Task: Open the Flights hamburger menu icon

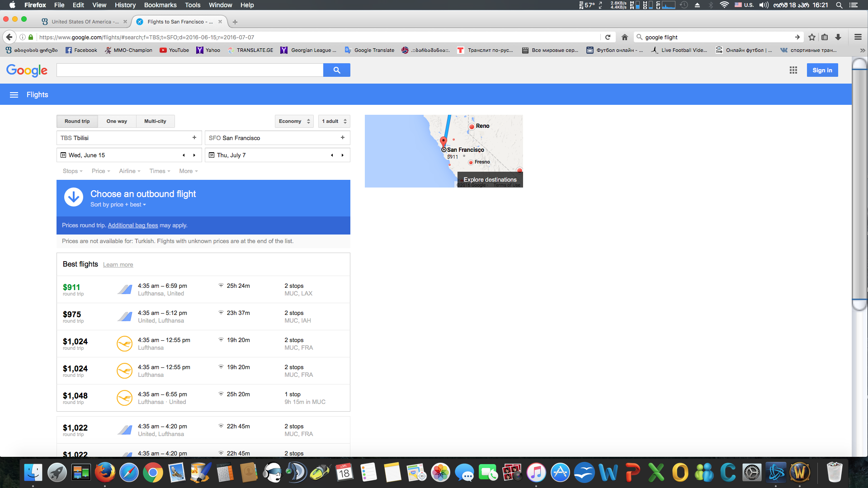Action: pyautogui.click(x=14, y=95)
